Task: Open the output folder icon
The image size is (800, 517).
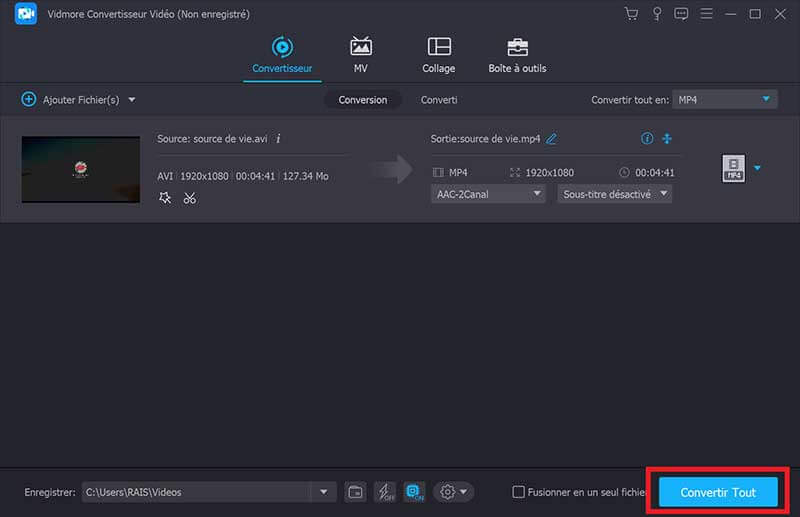Action: (x=355, y=492)
